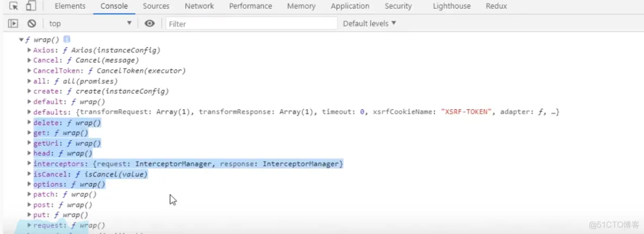The image size is (644, 234).
Task: Expand the defaults property
Action: (29, 112)
